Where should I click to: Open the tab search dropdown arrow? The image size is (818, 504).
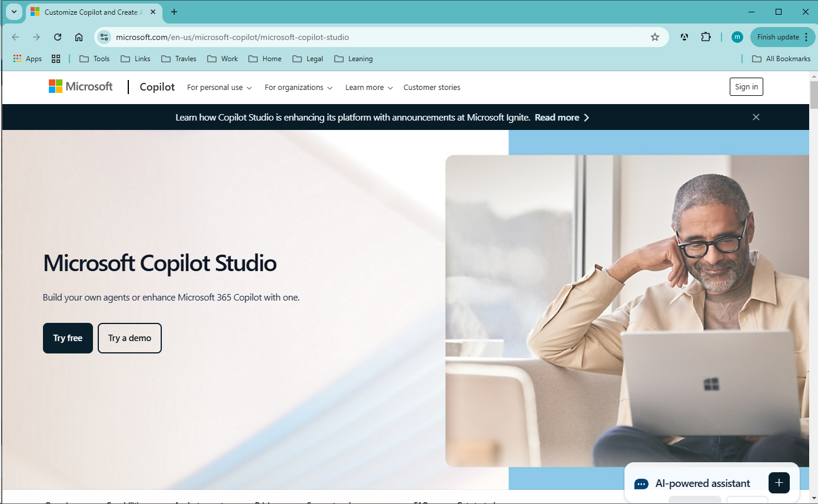point(14,12)
